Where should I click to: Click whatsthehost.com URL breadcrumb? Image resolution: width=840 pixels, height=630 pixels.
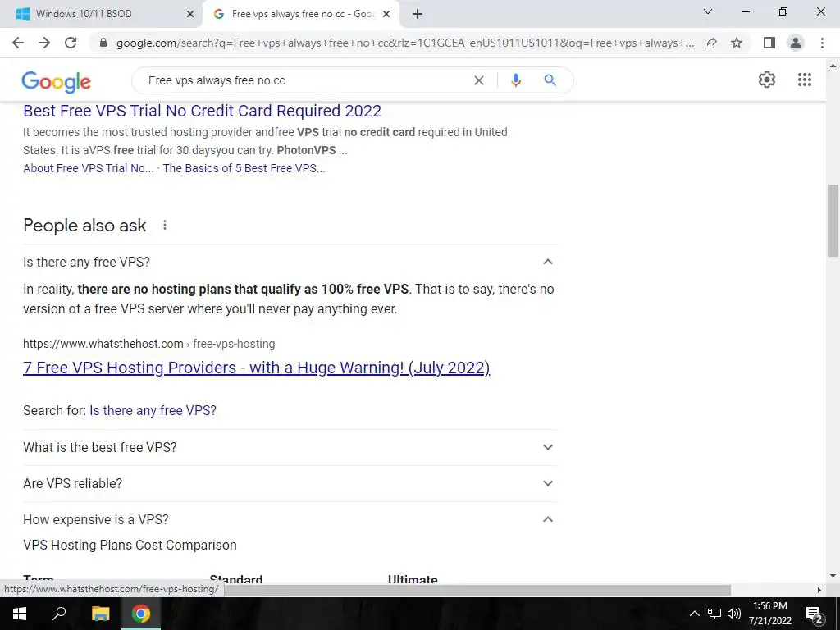(149, 344)
